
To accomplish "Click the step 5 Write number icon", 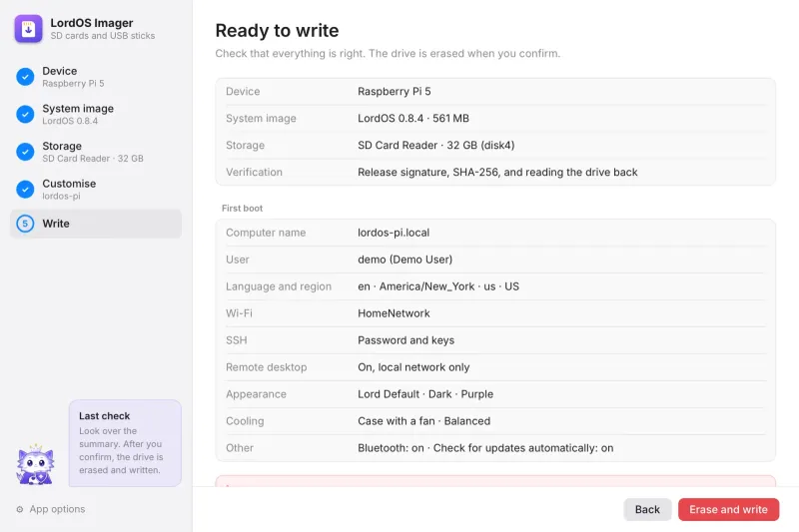I will click(x=25, y=224).
